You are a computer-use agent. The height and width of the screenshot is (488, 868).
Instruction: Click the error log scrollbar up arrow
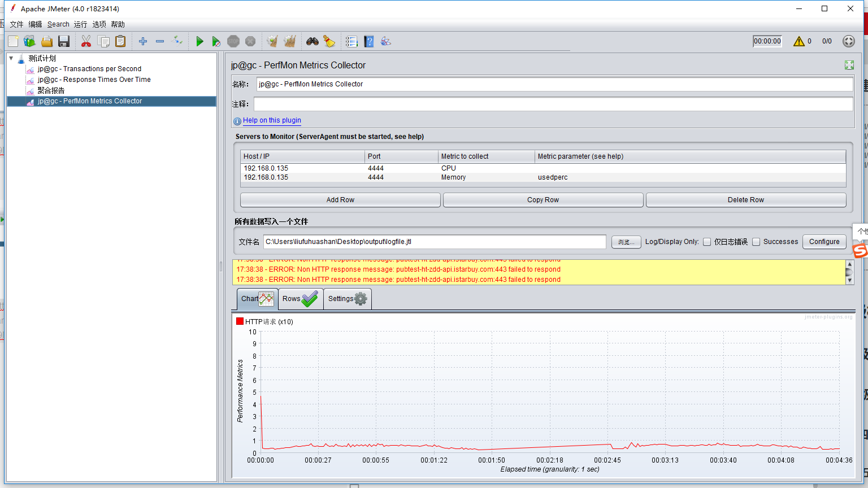pos(849,264)
